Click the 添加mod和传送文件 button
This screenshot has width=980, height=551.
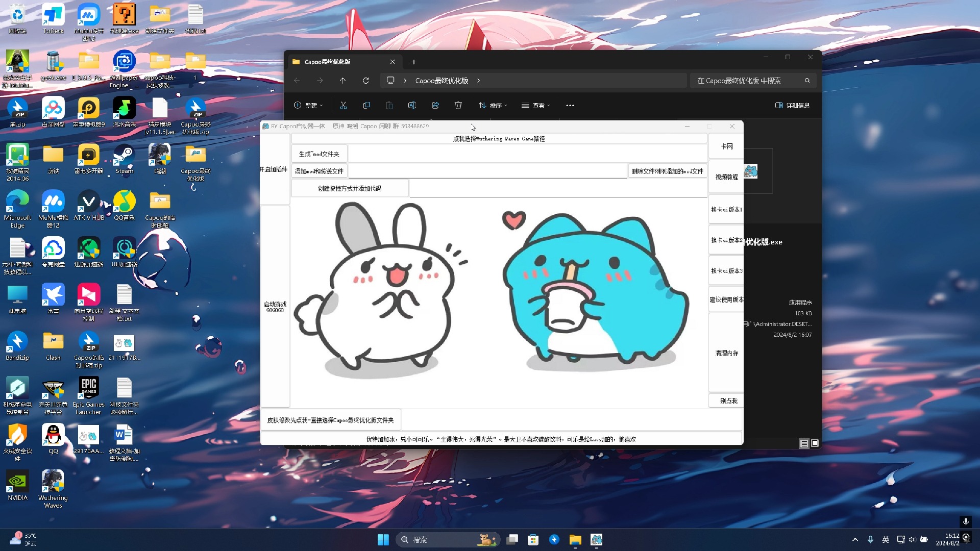pyautogui.click(x=319, y=171)
